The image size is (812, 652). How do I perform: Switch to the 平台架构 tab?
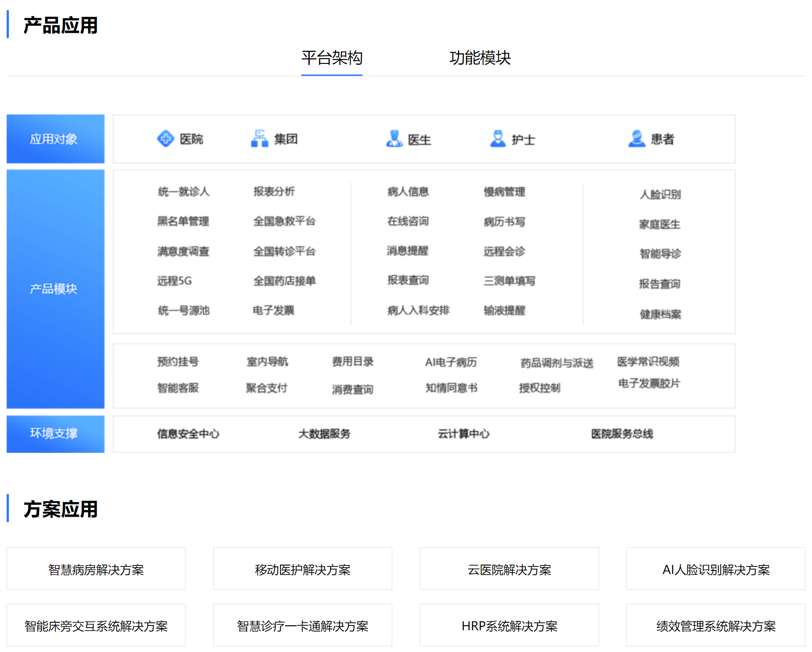click(x=331, y=58)
